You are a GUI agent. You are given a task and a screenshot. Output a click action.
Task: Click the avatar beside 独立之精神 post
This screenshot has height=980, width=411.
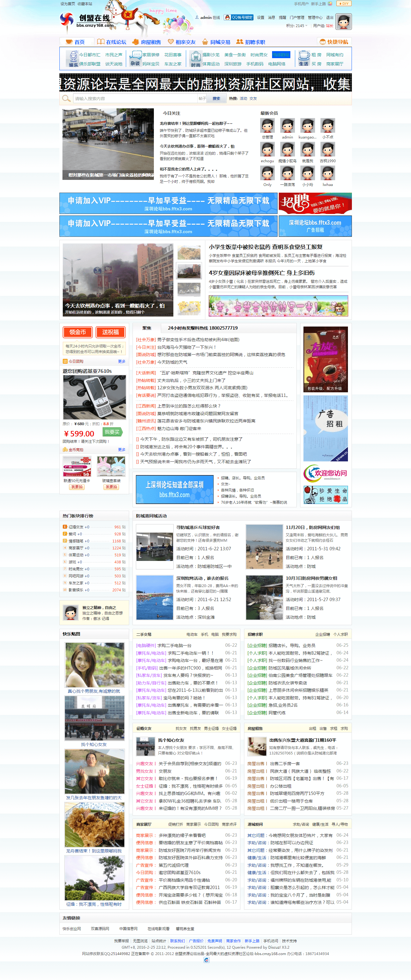pyautogui.click(x=70, y=612)
